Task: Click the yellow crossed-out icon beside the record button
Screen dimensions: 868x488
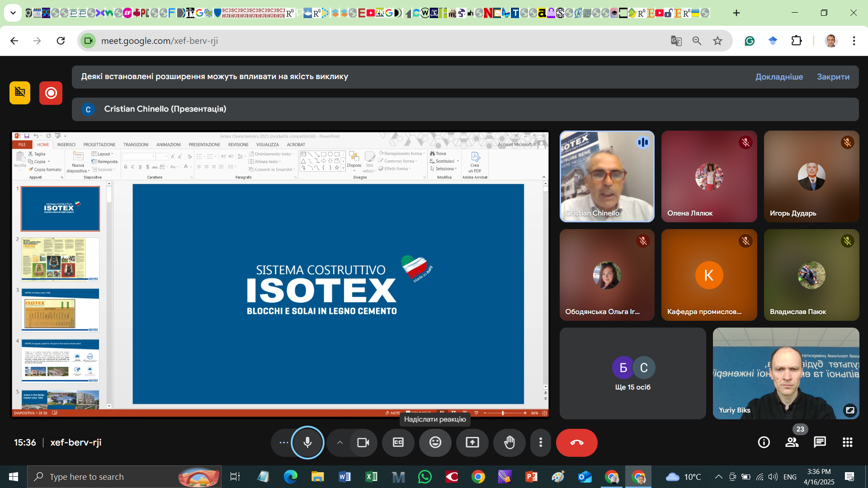Action: click(20, 93)
